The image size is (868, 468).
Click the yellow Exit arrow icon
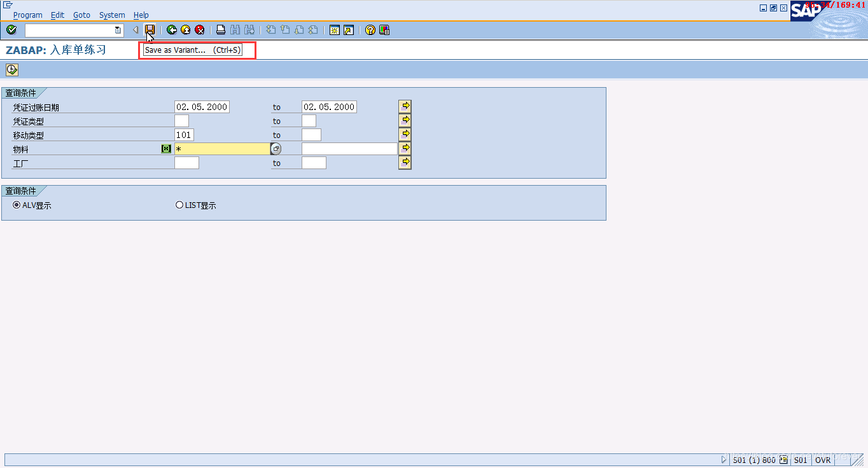click(186, 30)
